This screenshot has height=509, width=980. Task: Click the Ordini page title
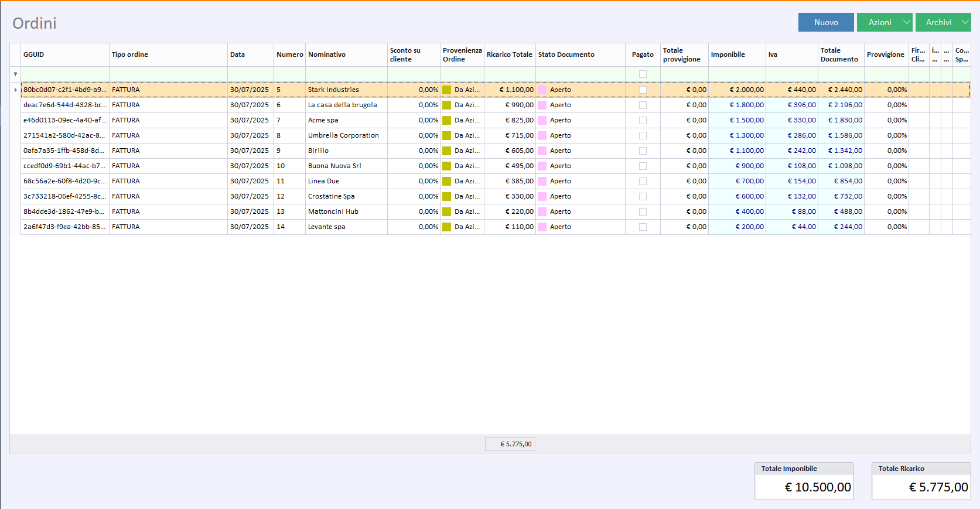(x=35, y=23)
